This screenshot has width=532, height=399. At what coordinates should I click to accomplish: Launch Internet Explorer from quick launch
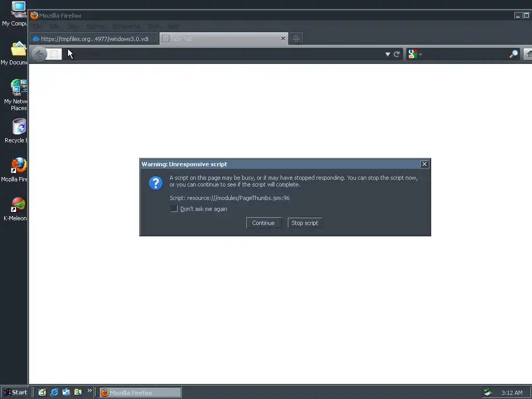[54, 392]
